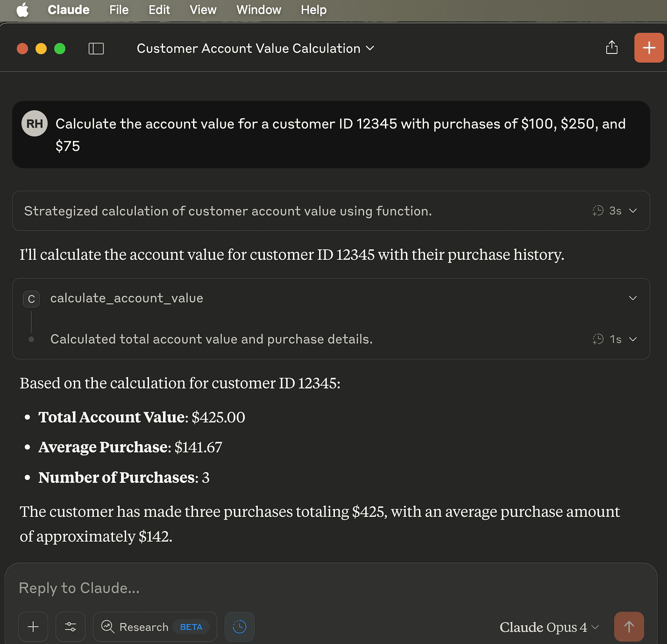This screenshot has height=644, width=667.
Task: Expand the calculate_account_value tool call
Action: (x=633, y=298)
